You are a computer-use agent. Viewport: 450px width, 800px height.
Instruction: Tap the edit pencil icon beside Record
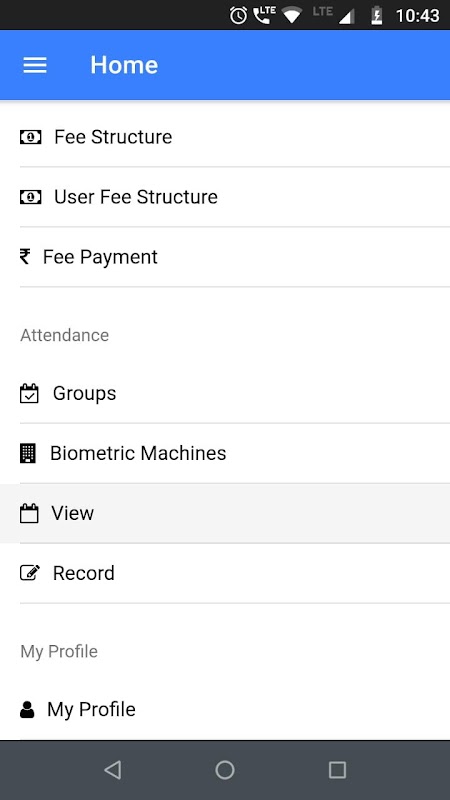tap(30, 573)
